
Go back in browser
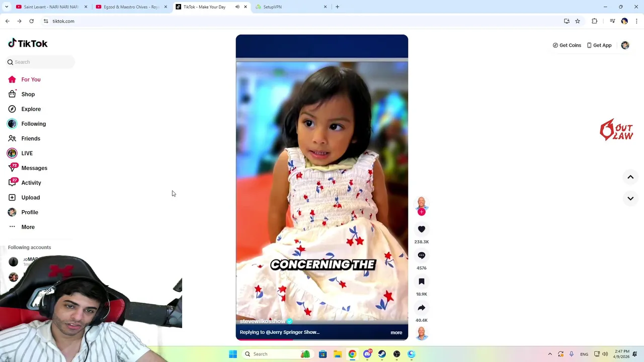8,21
